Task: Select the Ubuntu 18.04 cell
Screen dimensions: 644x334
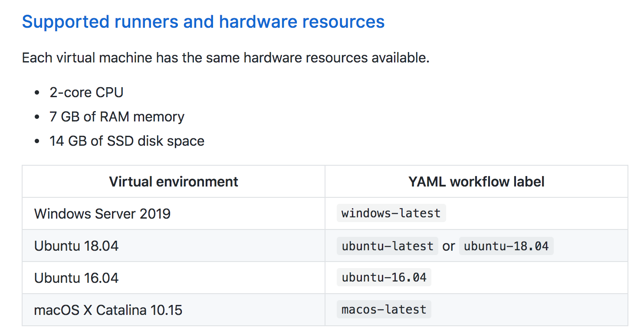Action: (x=174, y=246)
